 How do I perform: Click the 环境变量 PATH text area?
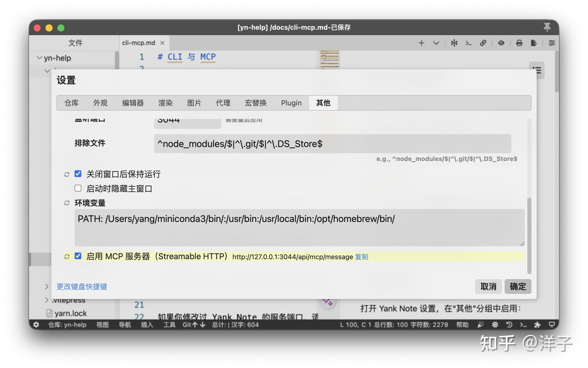pyautogui.click(x=299, y=228)
